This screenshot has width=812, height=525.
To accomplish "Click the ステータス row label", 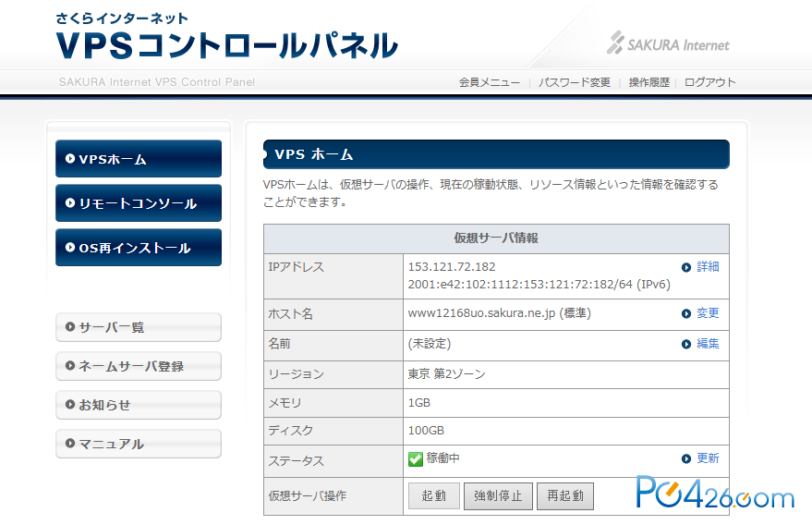I will pos(297,460).
